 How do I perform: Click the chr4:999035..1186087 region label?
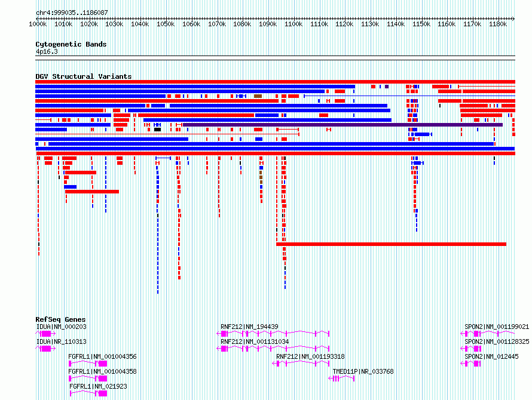click(x=72, y=13)
